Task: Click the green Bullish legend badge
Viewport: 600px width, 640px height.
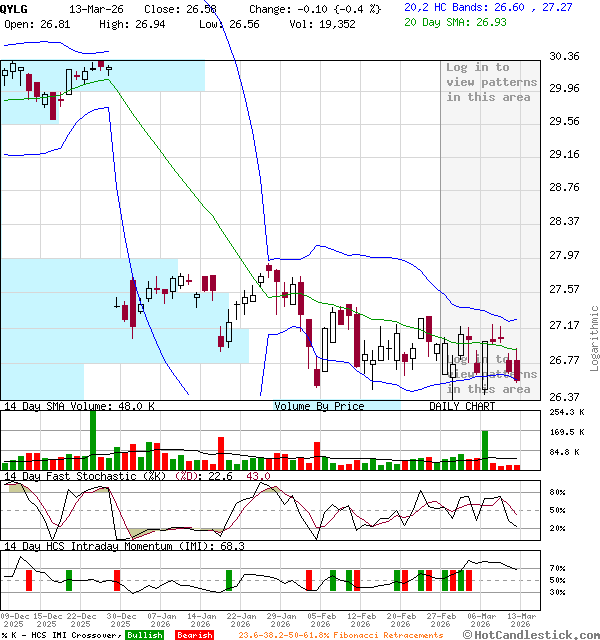Action: pyautogui.click(x=145, y=634)
